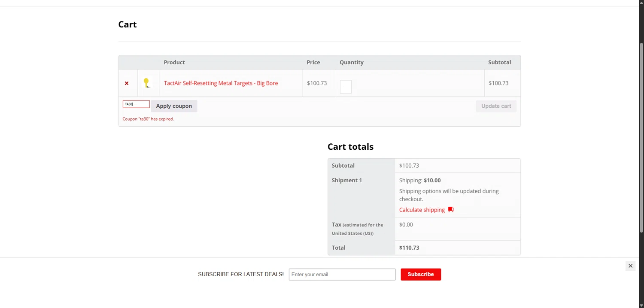Remove TactAir targets item with red X
Viewport: 644px width, 308px height.
pos(127,83)
